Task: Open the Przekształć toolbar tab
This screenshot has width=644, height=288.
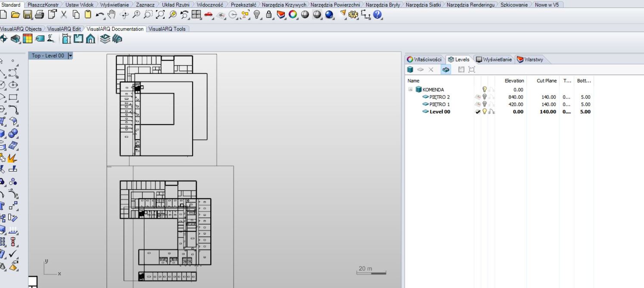Action: (x=243, y=5)
